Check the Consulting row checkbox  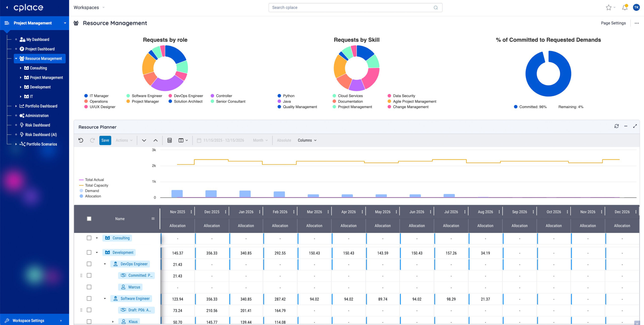[89, 238]
